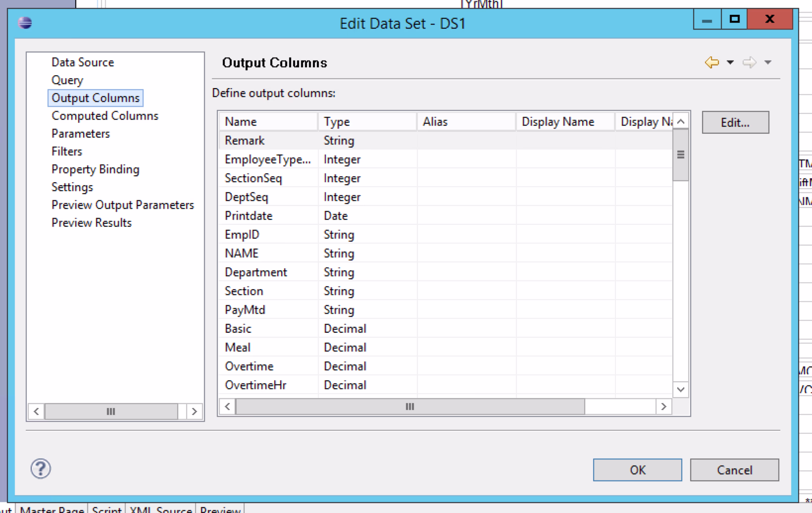Image resolution: width=812 pixels, height=513 pixels.
Task: Click the back navigation arrow icon
Action: click(711, 62)
